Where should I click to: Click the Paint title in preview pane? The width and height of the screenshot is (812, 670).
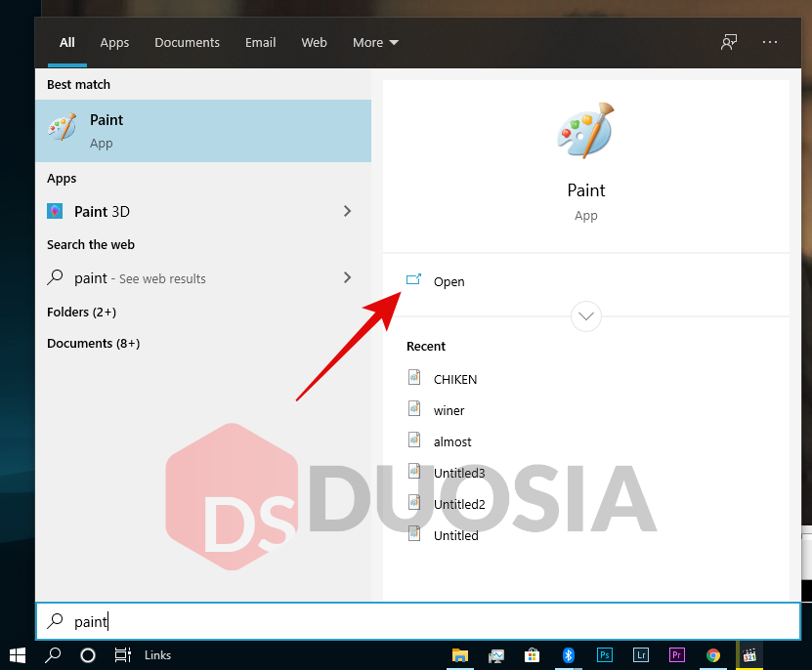(585, 190)
